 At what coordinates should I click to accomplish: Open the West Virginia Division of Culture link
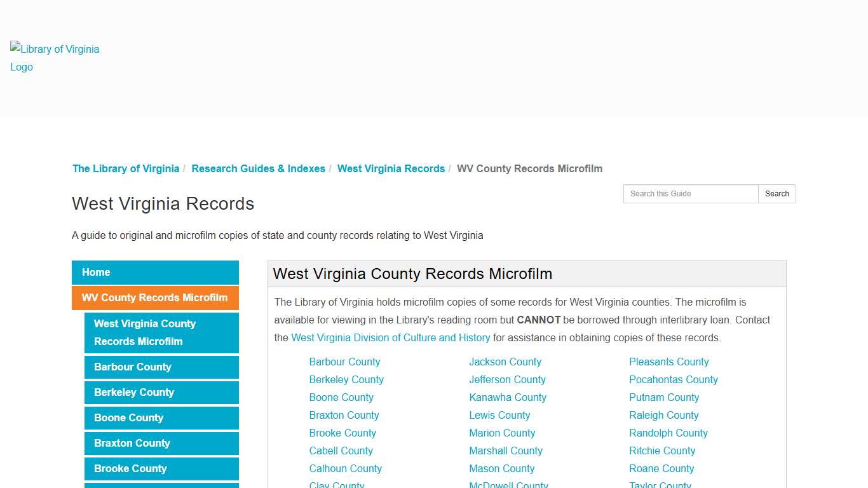[x=390, y=337]
